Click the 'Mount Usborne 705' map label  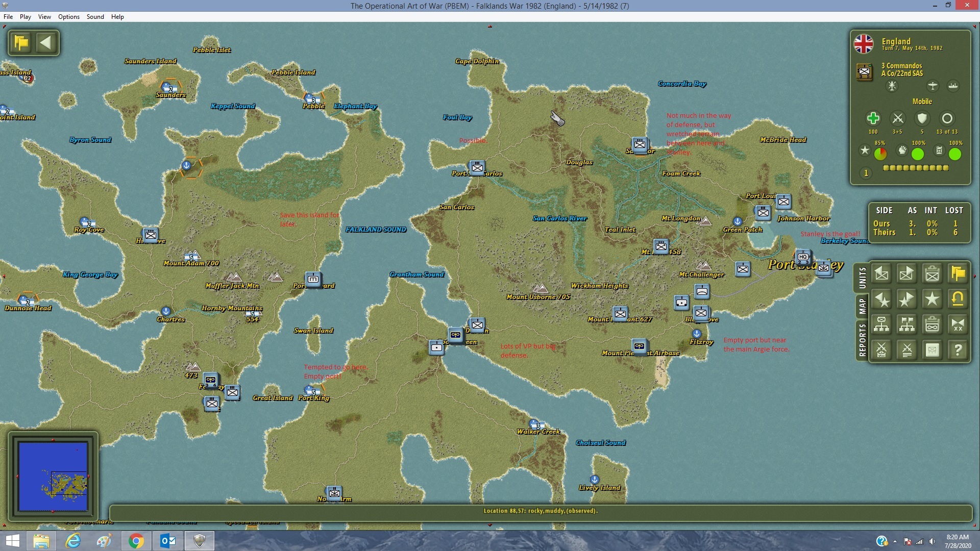coord(538,296)
